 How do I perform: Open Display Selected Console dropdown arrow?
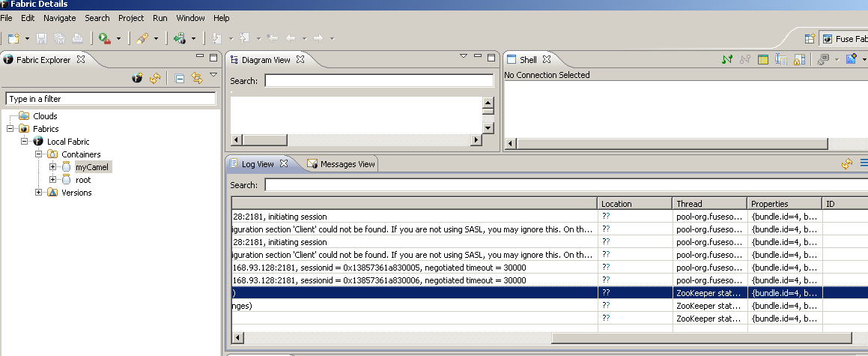(837, 60)
